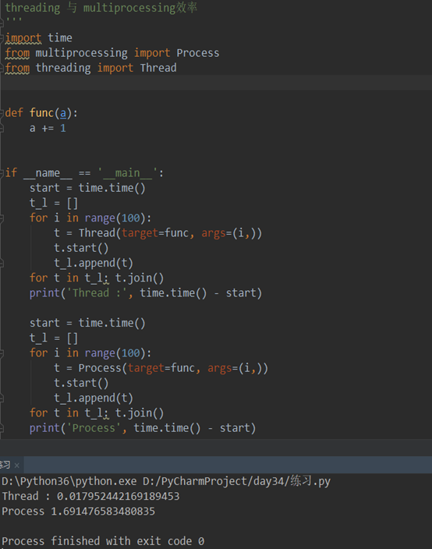Click fold end marker at first t_l.append(t)
Screen dimensions: 432x549
(x=2, y=263)
